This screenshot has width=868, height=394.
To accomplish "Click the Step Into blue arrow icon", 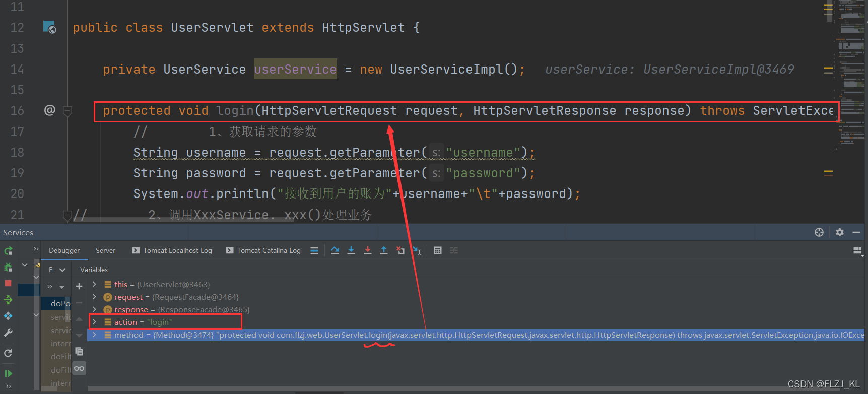I will coord(351,250).
